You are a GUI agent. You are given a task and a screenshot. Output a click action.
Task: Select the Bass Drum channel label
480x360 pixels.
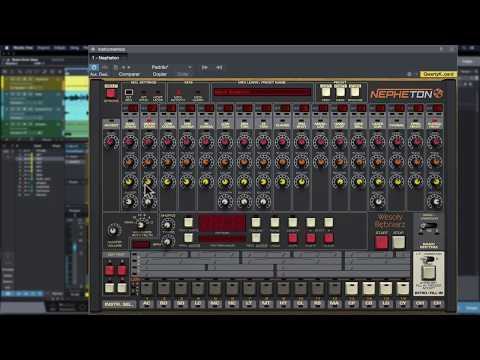pyautogui.click(x=130, y=125)
